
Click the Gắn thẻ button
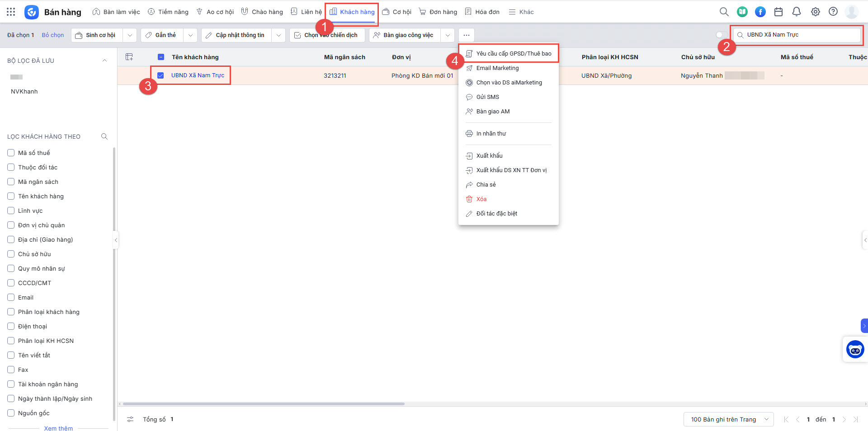(x=162, y=35)
